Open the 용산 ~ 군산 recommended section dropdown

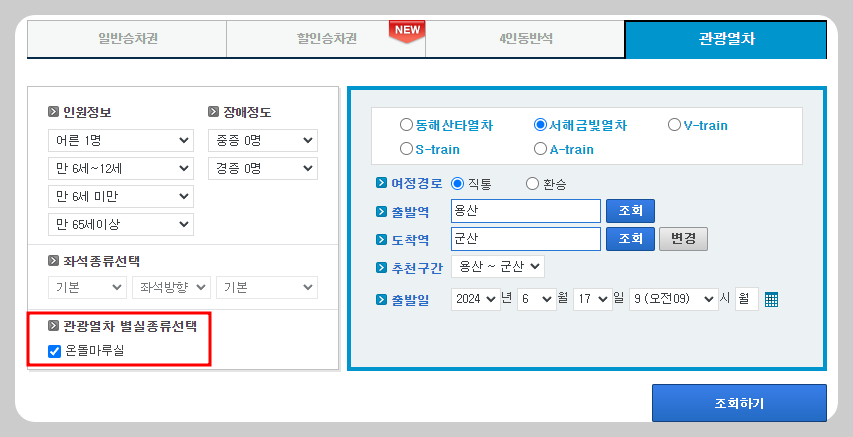coord(498,267)
